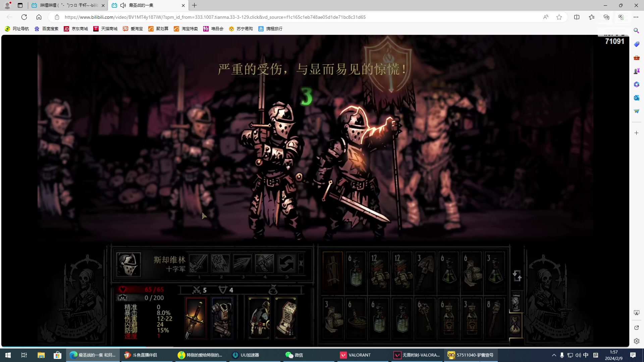Screen dimensions: 644x362
Task: Open 微信 from the taskbar
Action: 309,355
